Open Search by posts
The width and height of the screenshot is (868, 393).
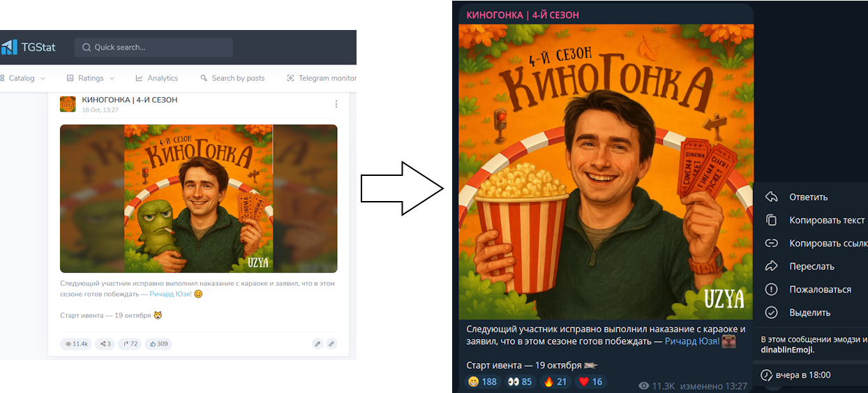232,78
